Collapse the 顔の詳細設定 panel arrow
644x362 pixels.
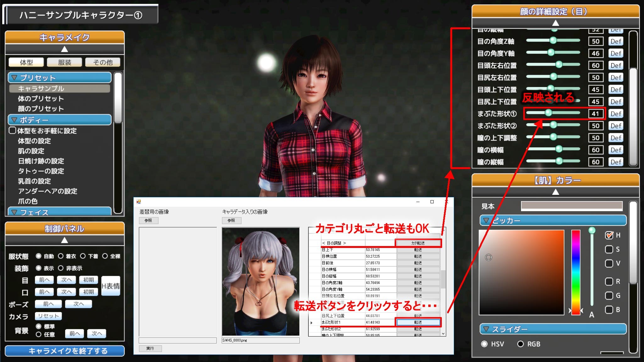tap(556, 23)
